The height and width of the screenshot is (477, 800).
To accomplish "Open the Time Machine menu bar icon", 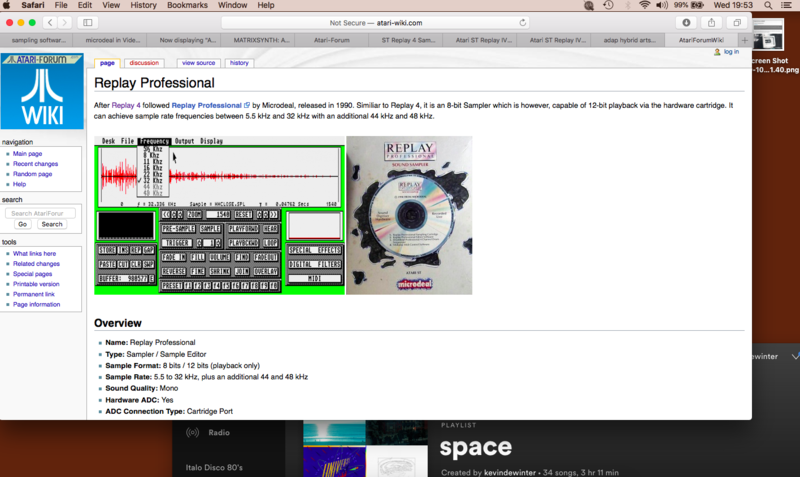I will point(608,5).
